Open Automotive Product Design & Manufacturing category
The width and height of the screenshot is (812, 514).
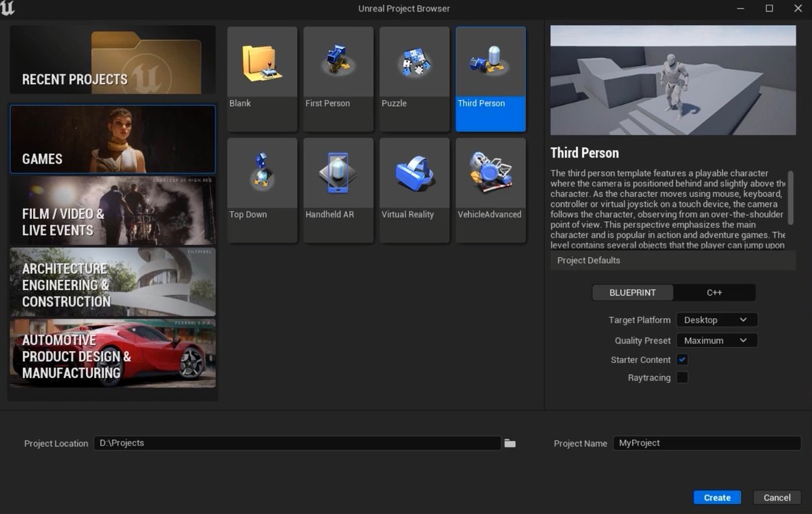[x=112, y=353]
